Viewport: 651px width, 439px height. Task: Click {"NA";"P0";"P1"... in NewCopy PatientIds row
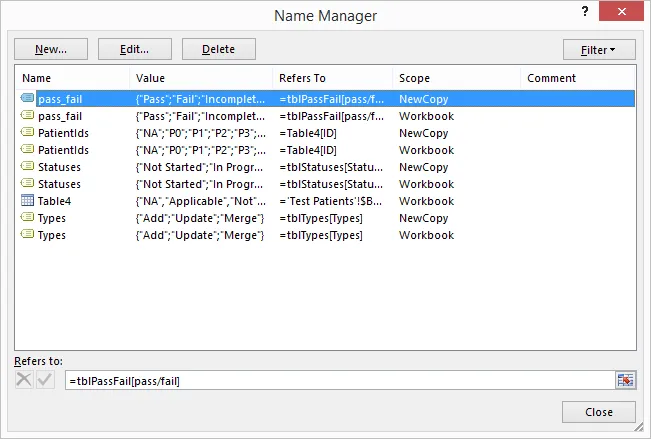pos(201,133)
